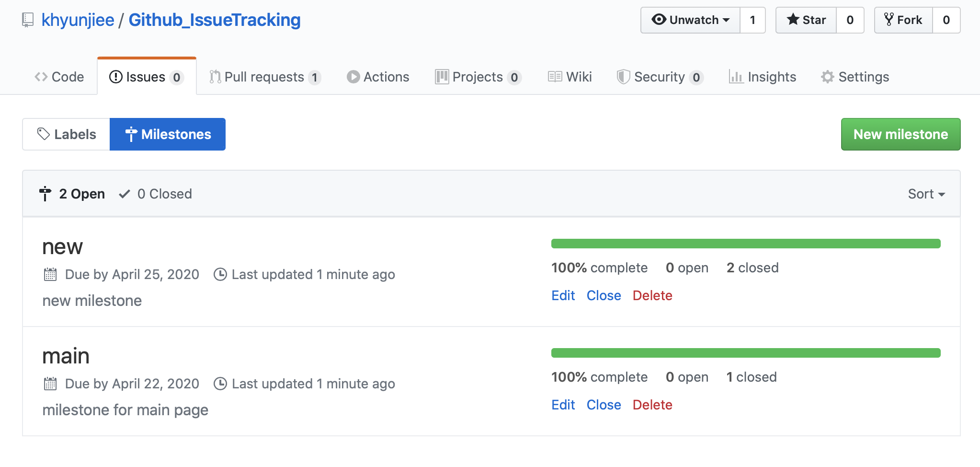Viewport: 980px width, 467px height.
Task: Click the star icon to star repository
Action: point(793,20)
